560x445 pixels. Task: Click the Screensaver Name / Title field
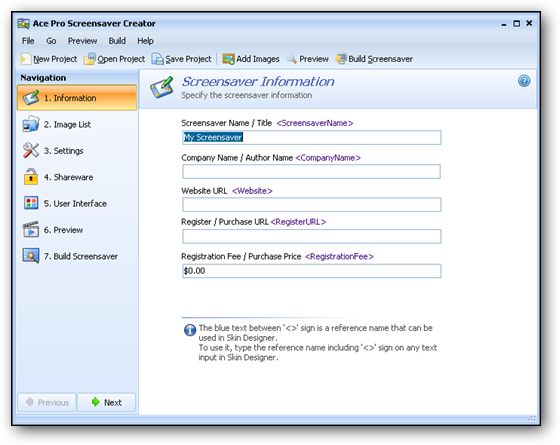pos(311,138)
